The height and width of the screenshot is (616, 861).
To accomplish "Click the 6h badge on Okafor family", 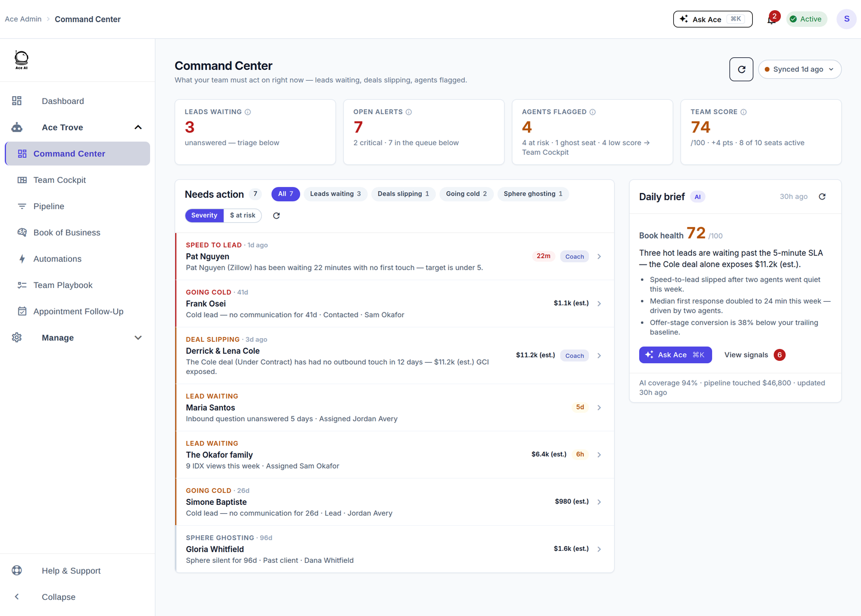I will click(x=580, y=454).
